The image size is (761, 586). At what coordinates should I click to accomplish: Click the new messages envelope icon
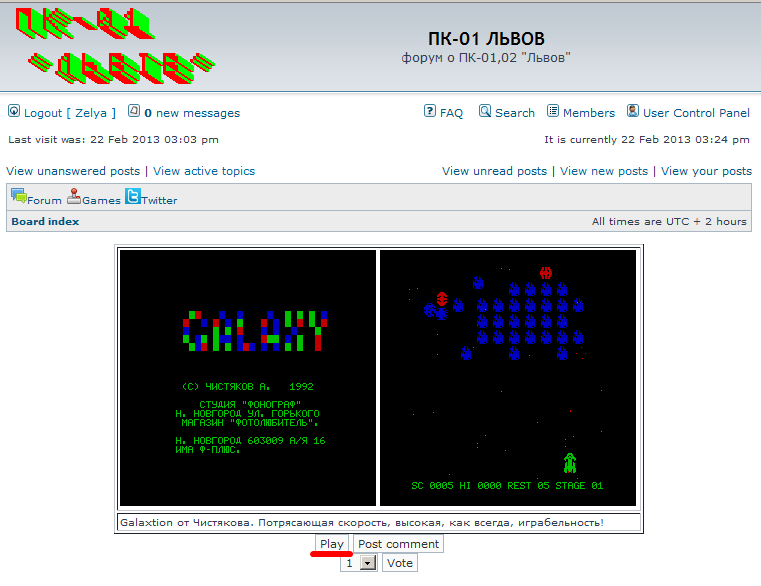[x=134, y=111]
